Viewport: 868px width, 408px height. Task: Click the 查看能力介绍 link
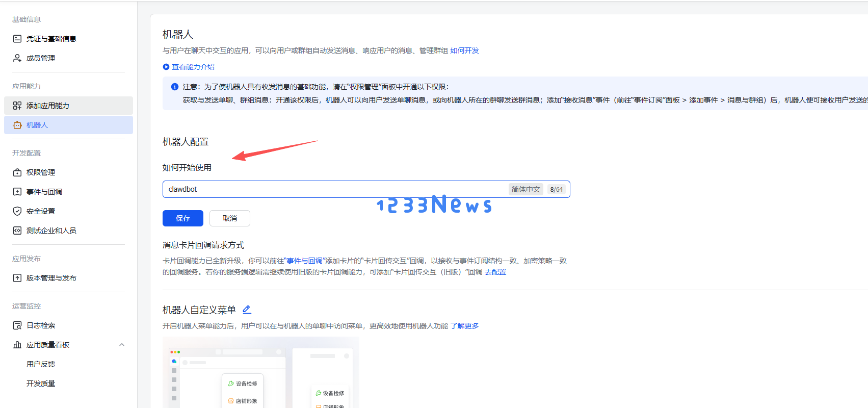tap(193, 67)
